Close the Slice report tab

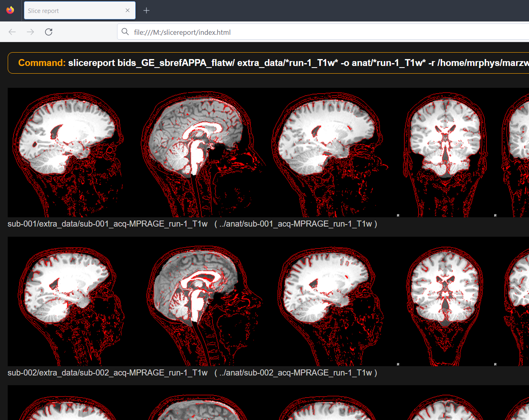pyautogui.click(x=128, y=11)
